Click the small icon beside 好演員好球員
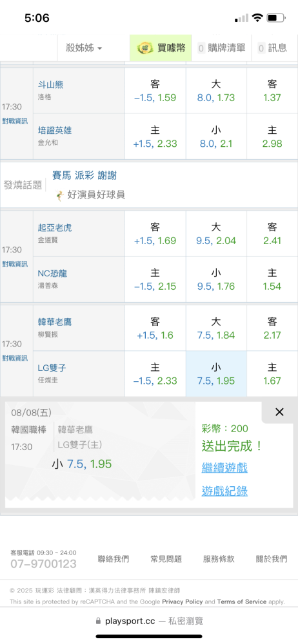298x644 pixels. (61, 195)
